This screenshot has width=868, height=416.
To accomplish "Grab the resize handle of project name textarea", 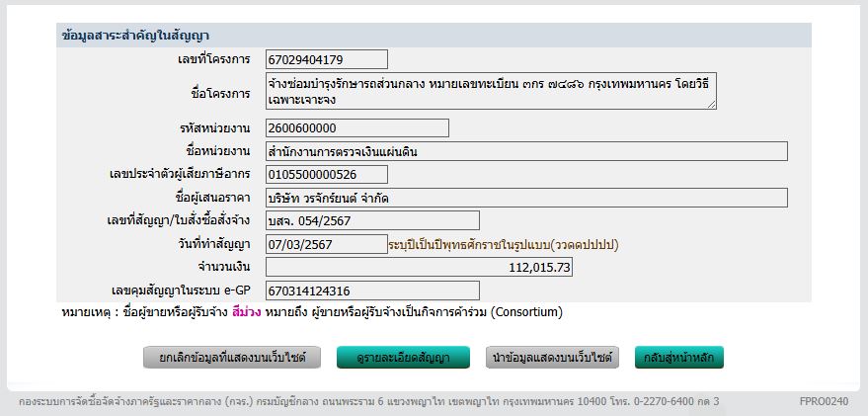I will click(711, 105).
